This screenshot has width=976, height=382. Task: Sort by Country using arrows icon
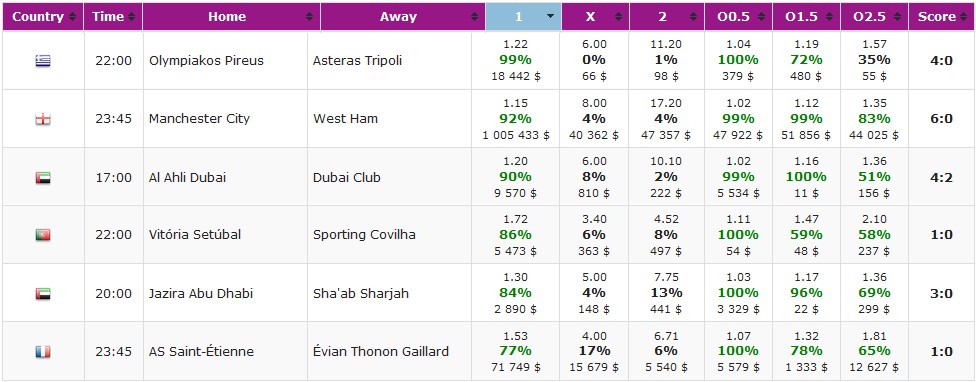tap(73, 17)
